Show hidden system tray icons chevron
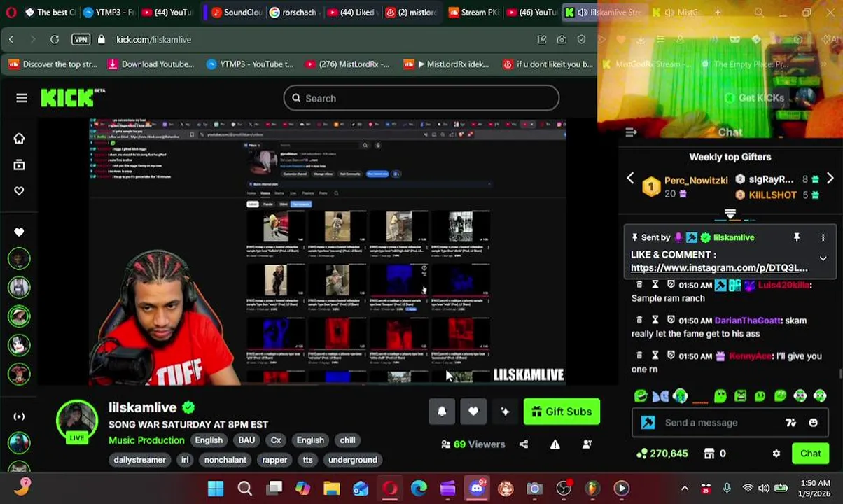 click(685, 489)
